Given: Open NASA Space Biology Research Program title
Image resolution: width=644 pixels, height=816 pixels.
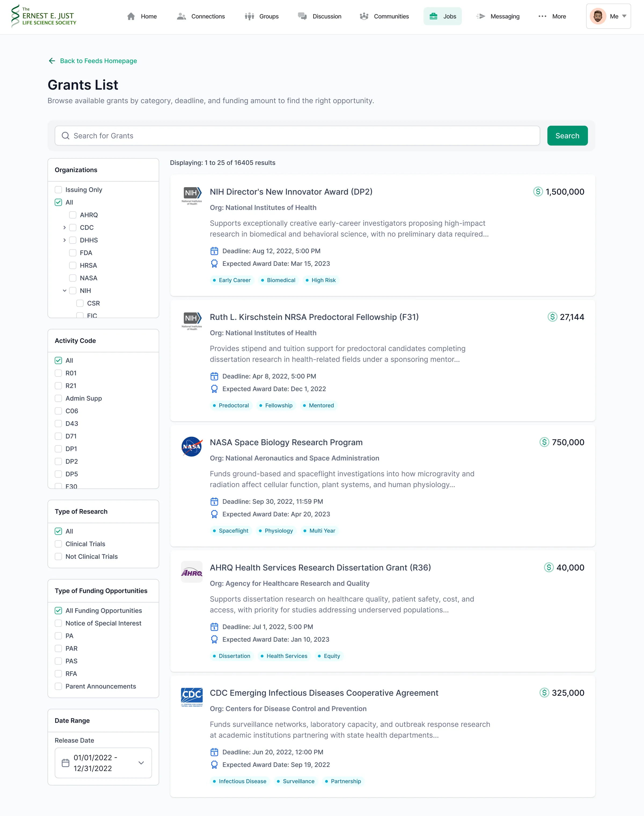Looking at the screenshot, I should pyautogui.click(x=286, y=442).
